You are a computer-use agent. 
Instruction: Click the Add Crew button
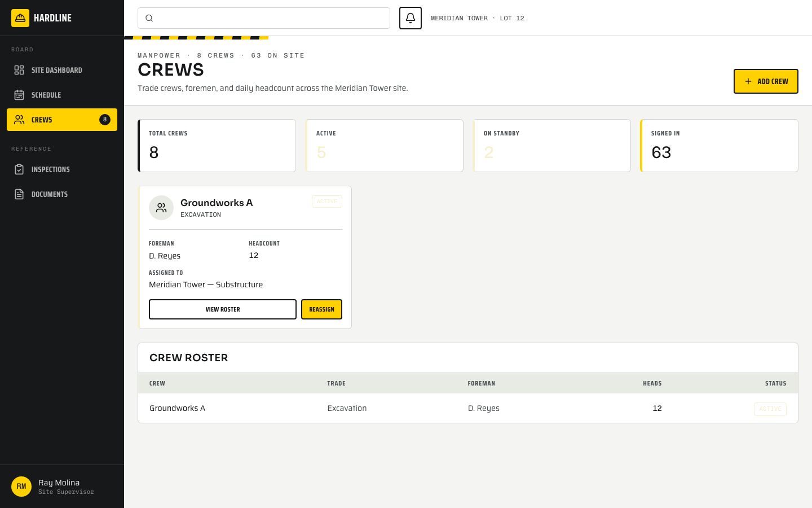tap(766, 81)
